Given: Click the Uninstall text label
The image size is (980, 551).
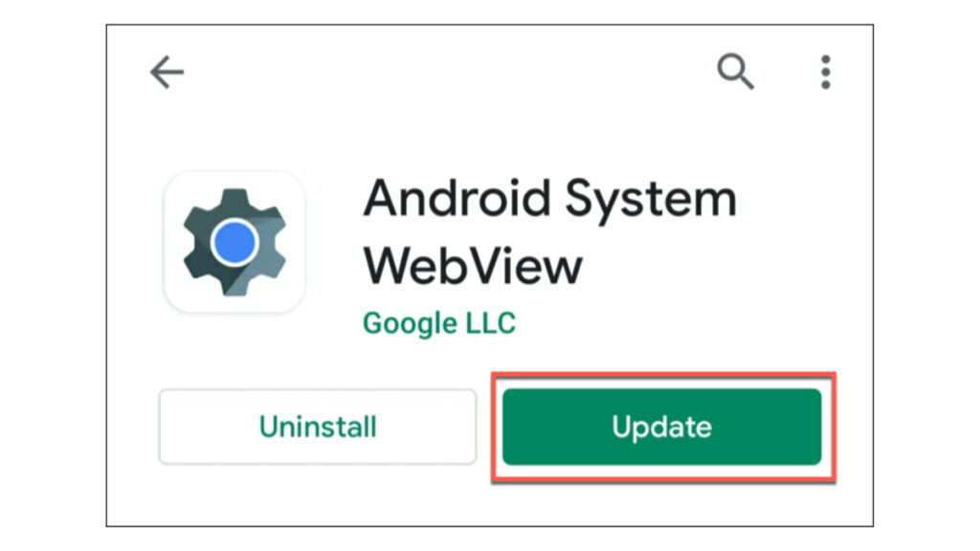Looking at the screenshot, I should 318,427.
